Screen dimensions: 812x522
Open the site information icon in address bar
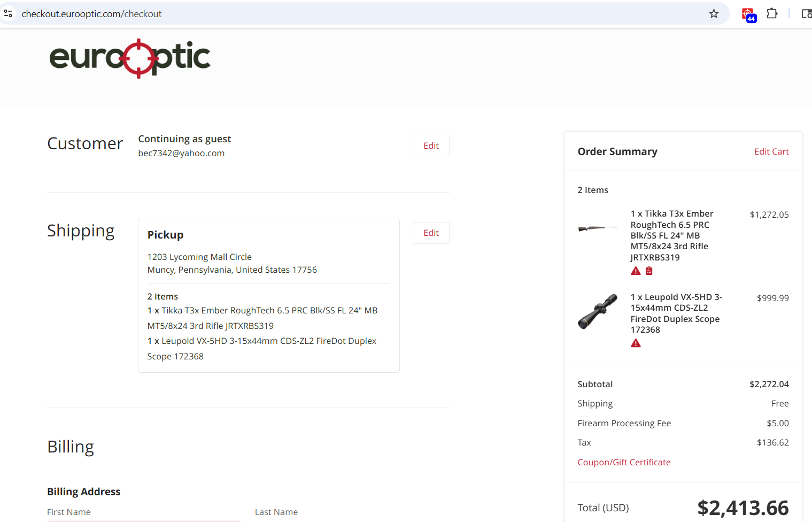tap(8, 13)
